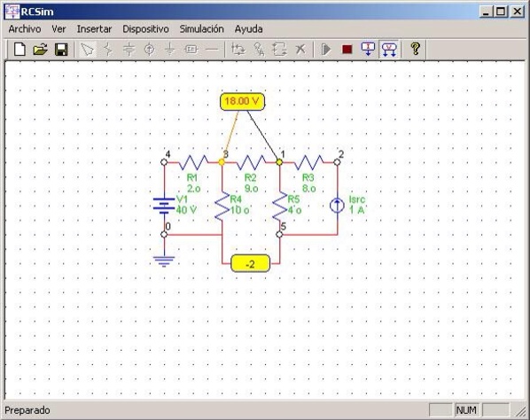Open the Dispositivo menu
Image resolution: width=530 pixels, height=420 pixels.
click(x=145, y=29)
